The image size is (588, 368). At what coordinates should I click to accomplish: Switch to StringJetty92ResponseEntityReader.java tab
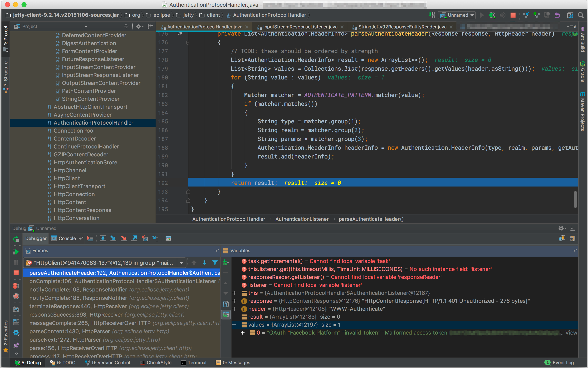pos(402,27)
